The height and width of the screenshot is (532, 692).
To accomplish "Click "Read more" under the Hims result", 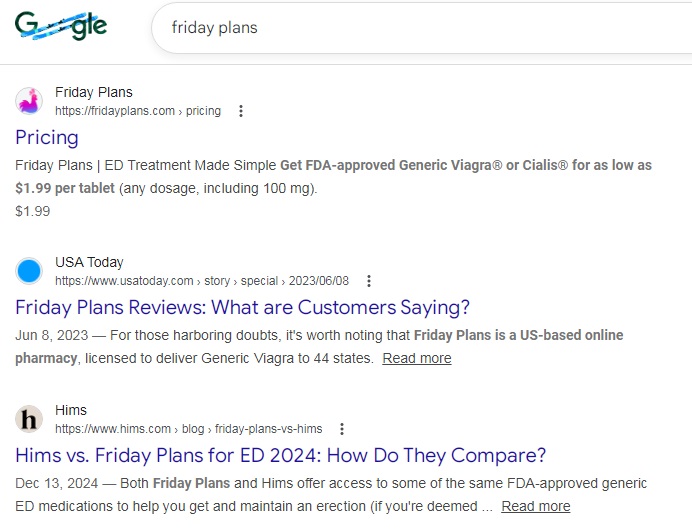I will click(x=536, y=506).
